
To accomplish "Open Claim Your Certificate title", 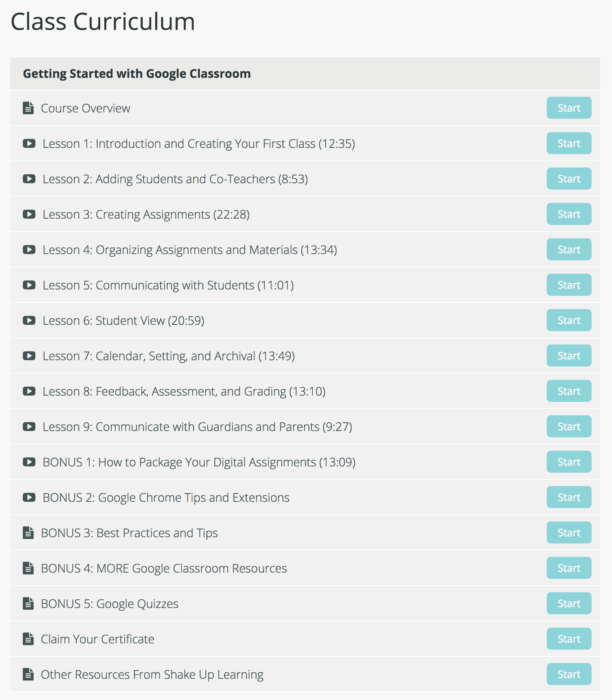I will [x=98, y=639].
